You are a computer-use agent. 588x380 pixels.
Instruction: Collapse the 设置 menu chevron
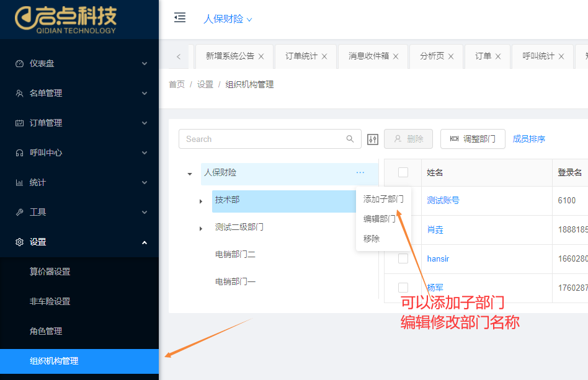(145, 243)
